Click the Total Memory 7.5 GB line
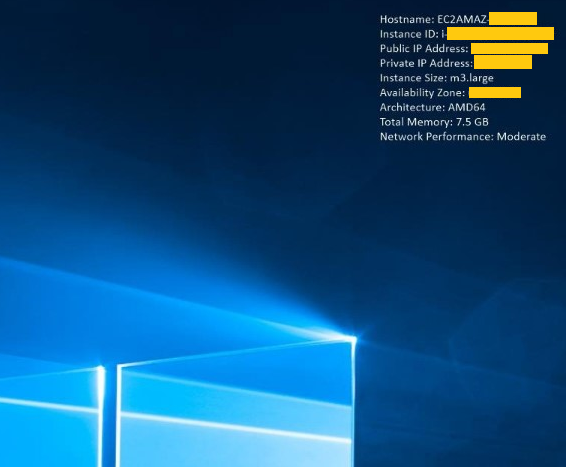Screen dimensions: 566x467 (x=434, y=122)
